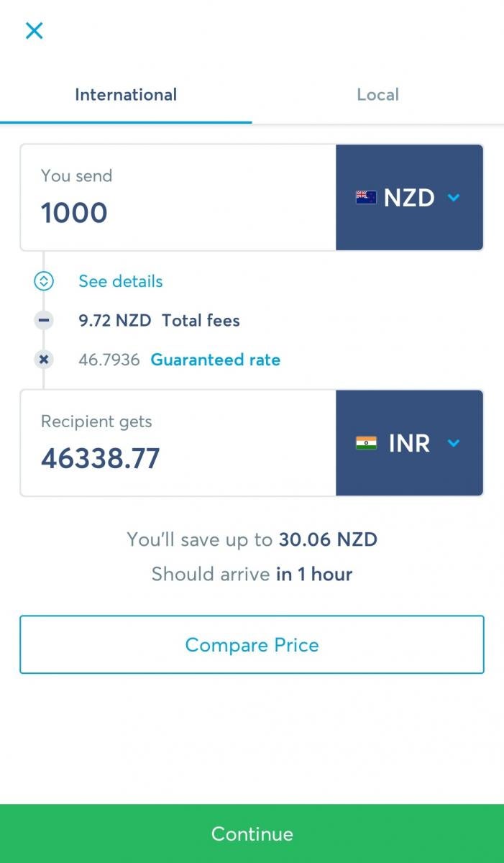This screenshot has width=504, height=863.
Task: Expand details using the circular chevron icon
Action: tap(44, 281)
